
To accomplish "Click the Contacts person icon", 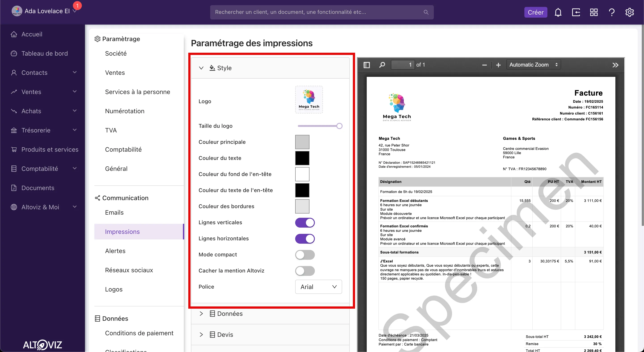I will point(14,73).
